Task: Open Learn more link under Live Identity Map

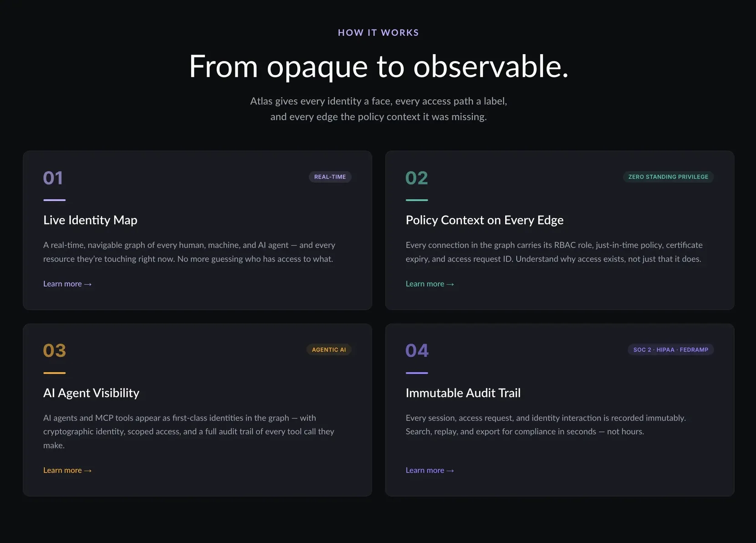Action: (x=67, y=284)
